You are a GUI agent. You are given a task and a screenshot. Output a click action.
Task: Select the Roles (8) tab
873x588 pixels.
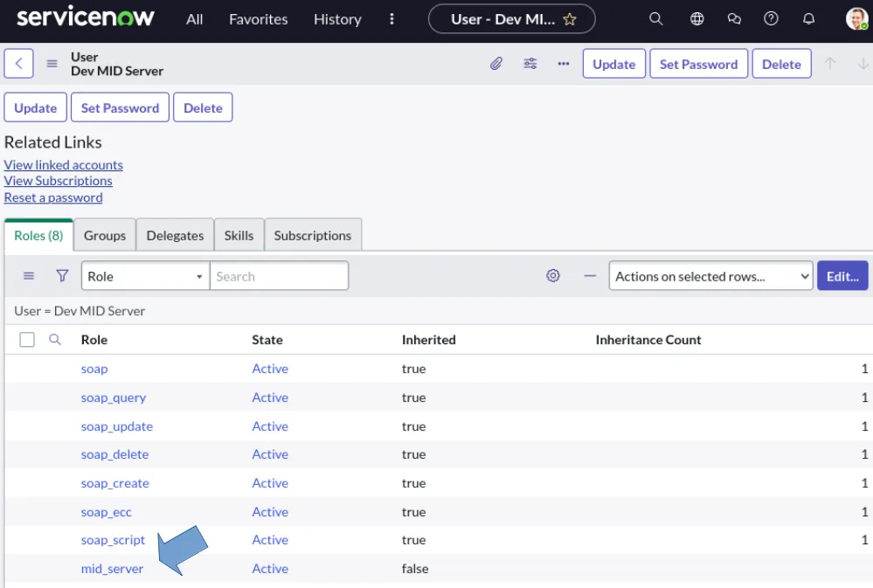click(38, 236)
